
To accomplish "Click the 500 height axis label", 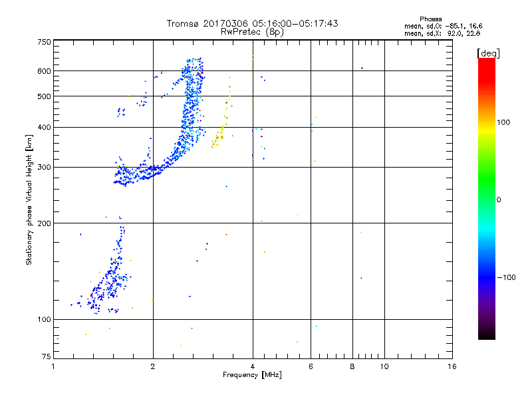I will tap(45, 96).
